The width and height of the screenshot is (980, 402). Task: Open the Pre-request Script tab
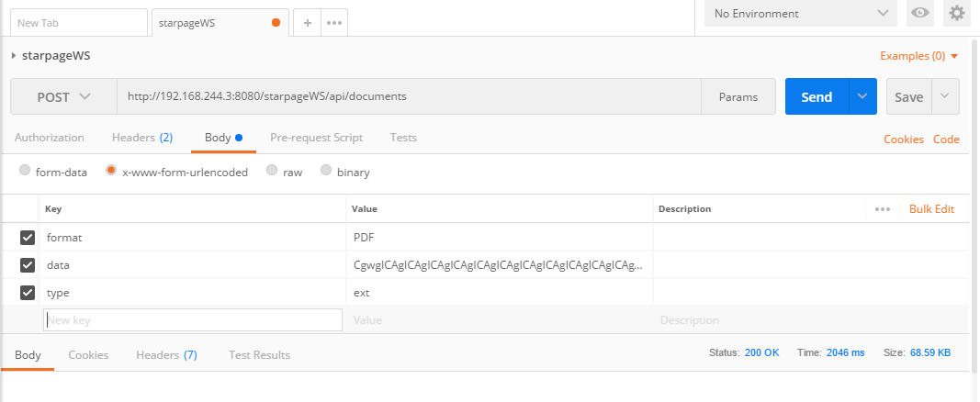point(316,138)
